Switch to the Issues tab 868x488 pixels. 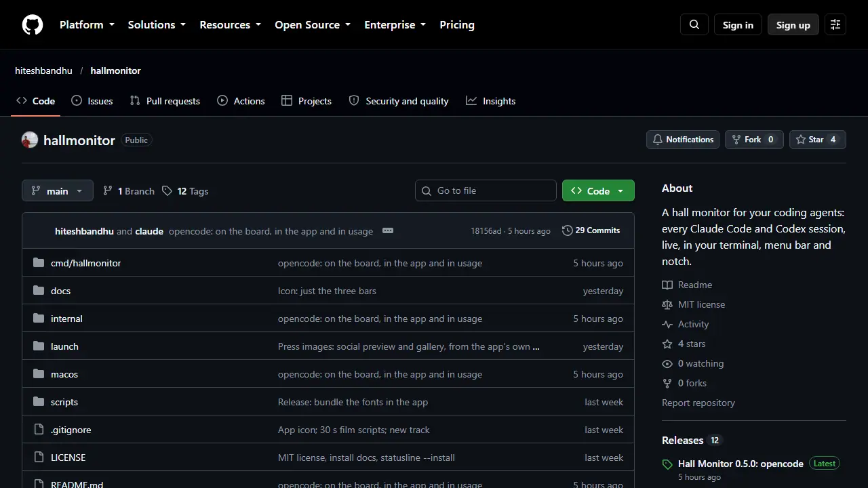click(x=92, y=101)
